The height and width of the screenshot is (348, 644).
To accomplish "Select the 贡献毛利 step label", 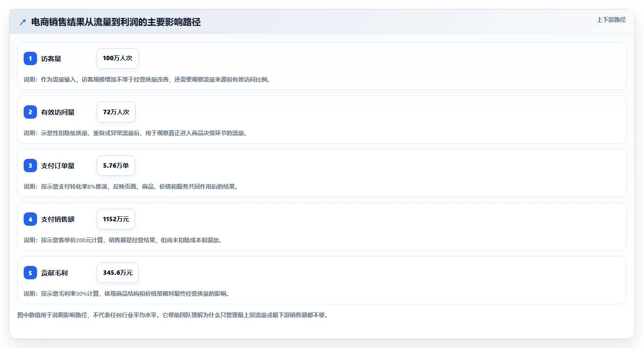I will tap(54, 273).
